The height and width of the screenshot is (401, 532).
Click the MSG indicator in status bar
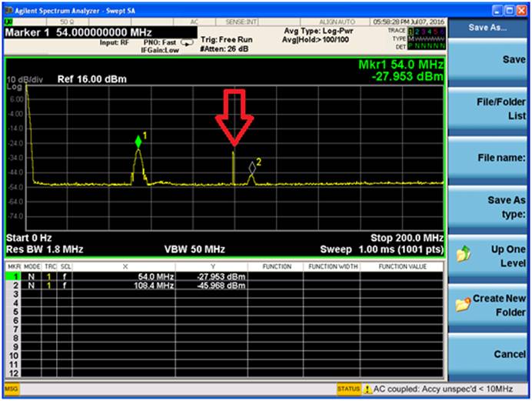click(x=12, y=389)
